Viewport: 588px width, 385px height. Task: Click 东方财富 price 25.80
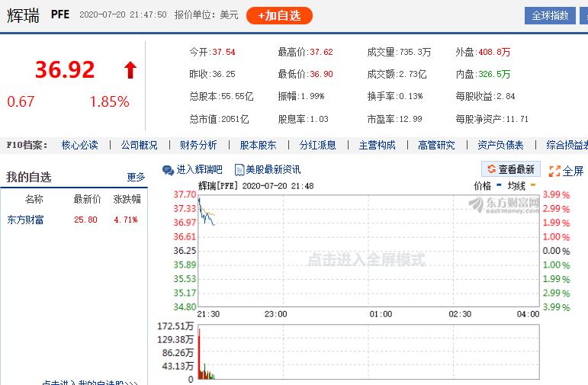pos(86,220)
